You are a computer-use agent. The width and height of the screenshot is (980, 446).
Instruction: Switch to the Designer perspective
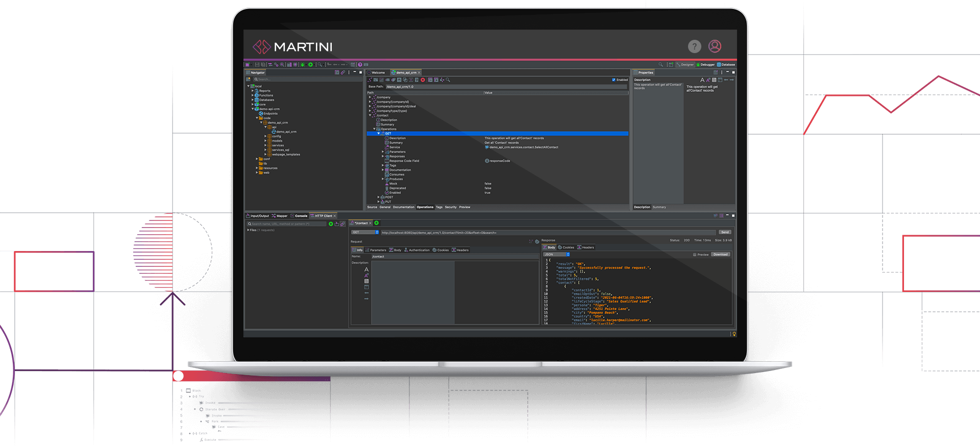(685, 65)
